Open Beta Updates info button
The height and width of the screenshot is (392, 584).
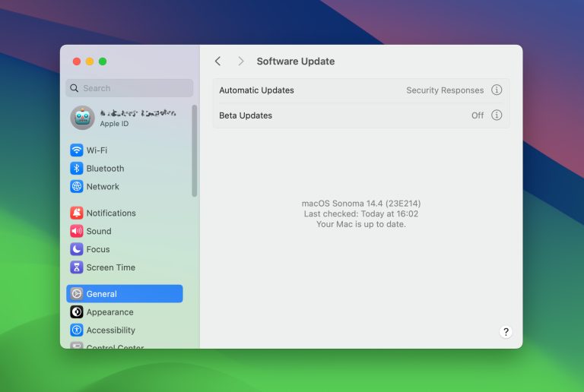(x=497, y=115)
